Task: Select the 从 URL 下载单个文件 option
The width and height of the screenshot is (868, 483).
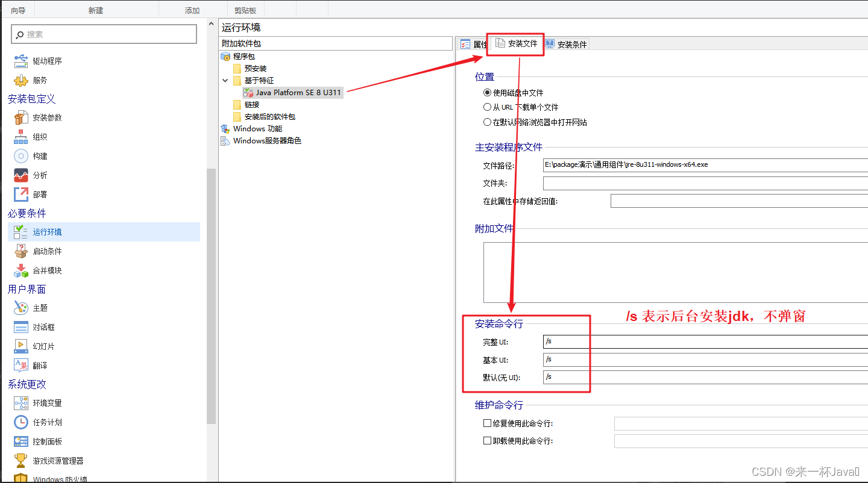Action: tap(488, 107)
